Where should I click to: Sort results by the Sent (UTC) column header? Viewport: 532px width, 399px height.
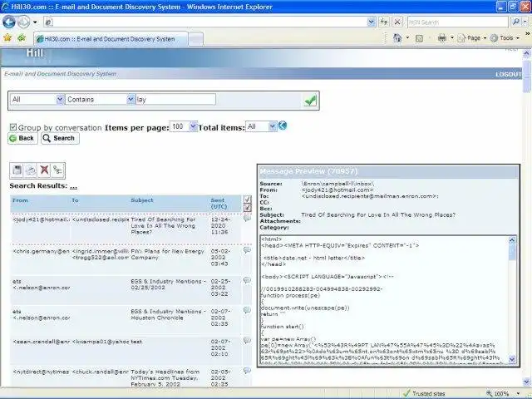(219, 203)
